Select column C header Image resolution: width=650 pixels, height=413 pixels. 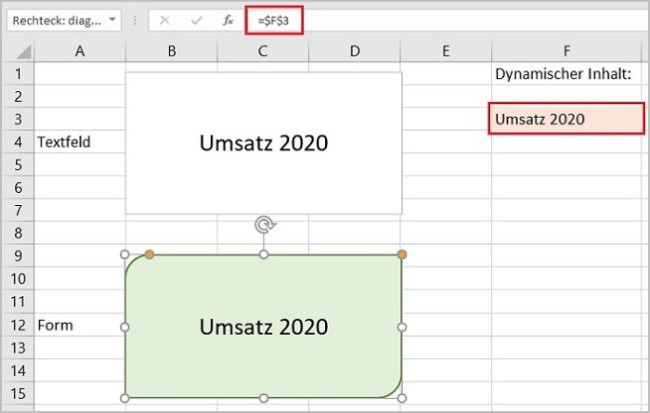263,51
